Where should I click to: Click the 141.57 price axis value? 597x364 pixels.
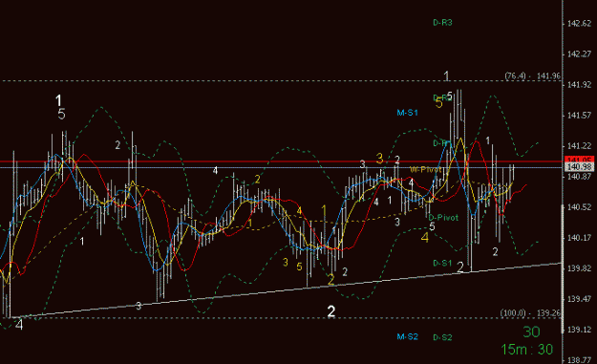pos(579,115)
